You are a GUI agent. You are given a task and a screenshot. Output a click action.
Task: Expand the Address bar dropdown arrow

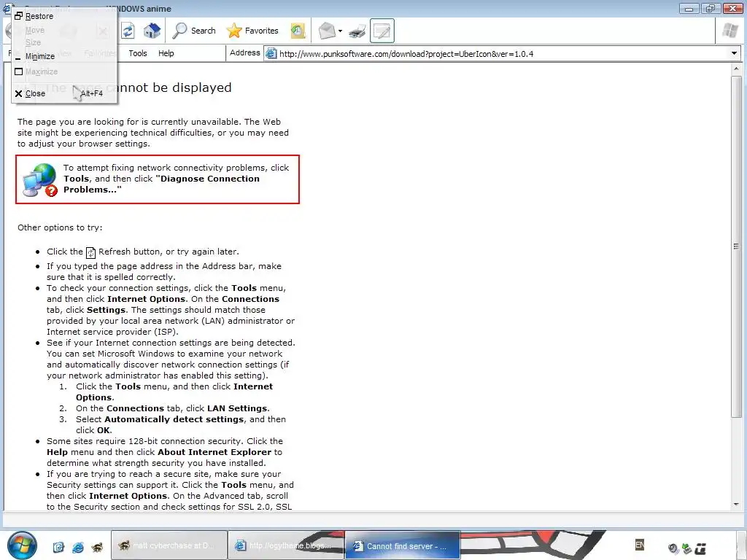click(734, 53)
